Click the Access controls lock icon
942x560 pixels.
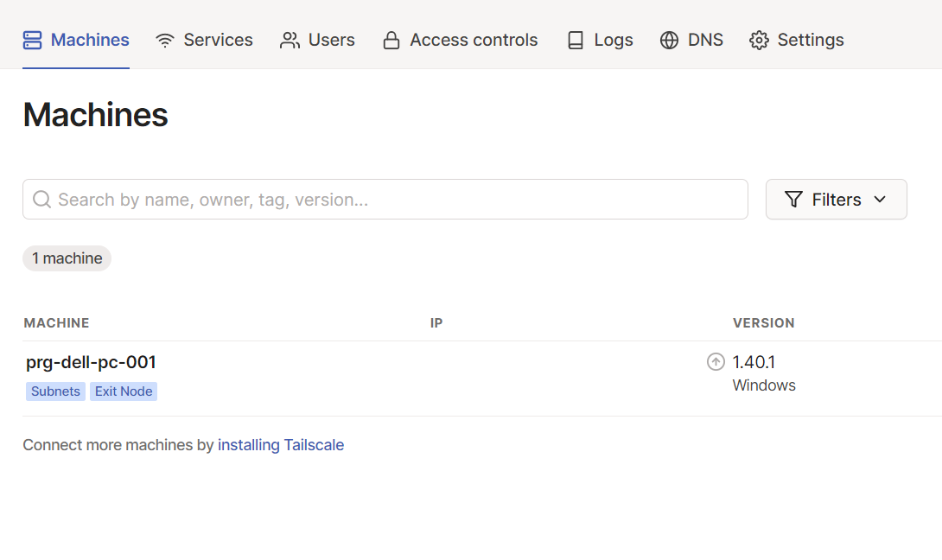click(391, 41)
